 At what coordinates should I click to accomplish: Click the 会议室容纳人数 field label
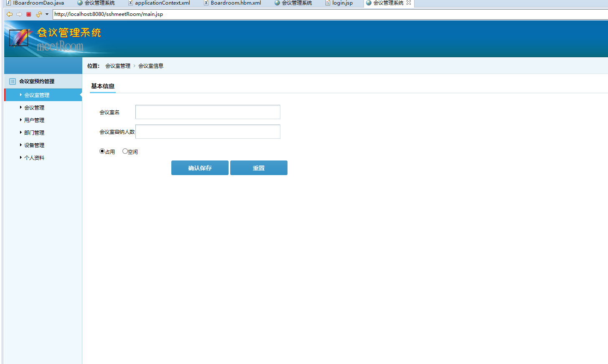pos(117,132)
